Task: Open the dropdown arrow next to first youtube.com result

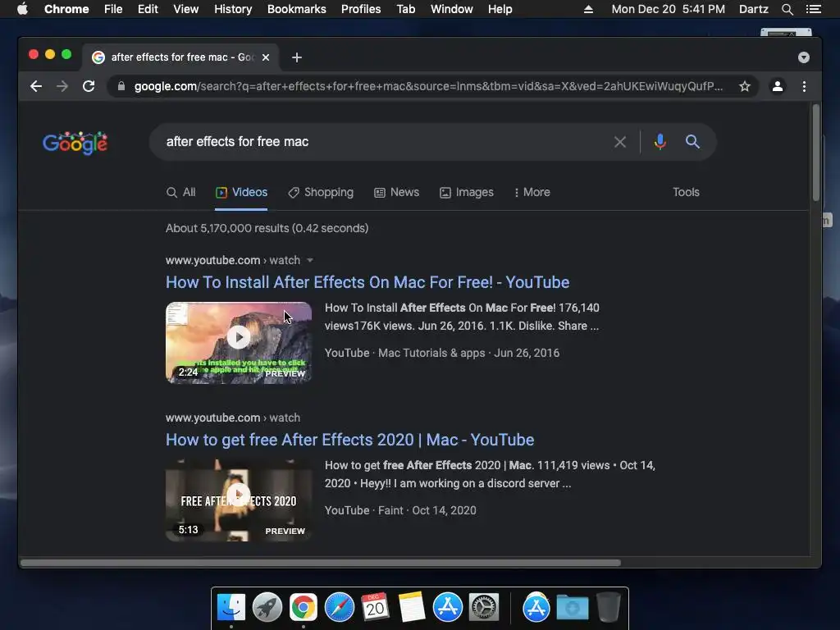Action: point(309,260)
